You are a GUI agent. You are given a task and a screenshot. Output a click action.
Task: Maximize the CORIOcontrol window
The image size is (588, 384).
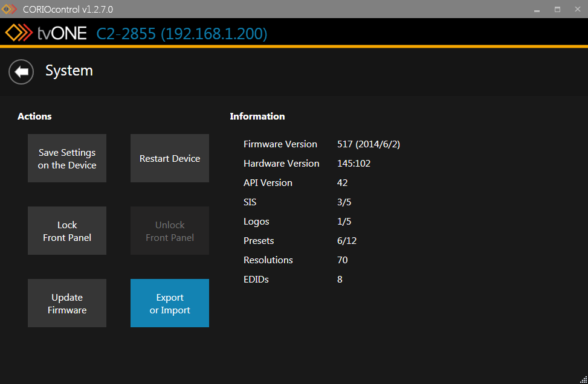[x=558, y=10]
